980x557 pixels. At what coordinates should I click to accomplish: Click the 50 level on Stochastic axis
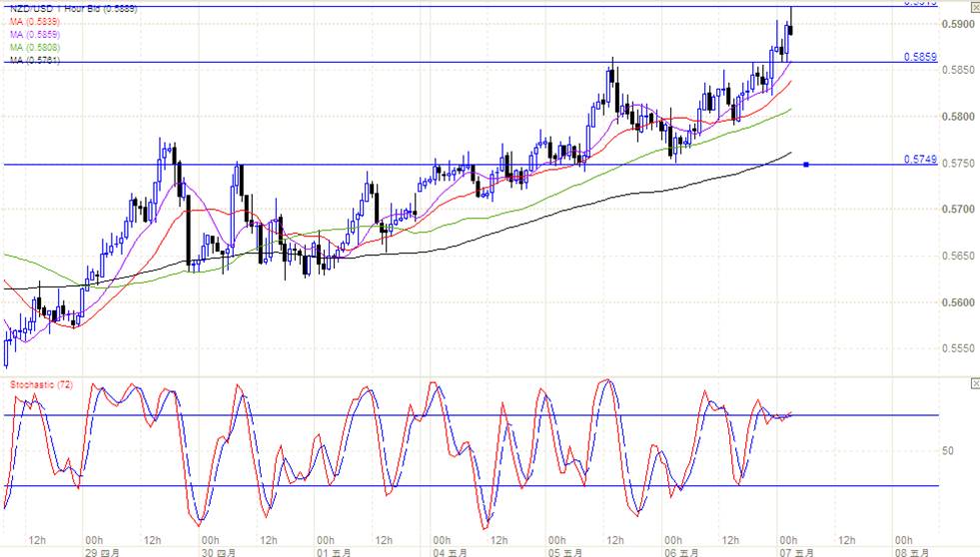pyautogui.click(x=948, y=451)
